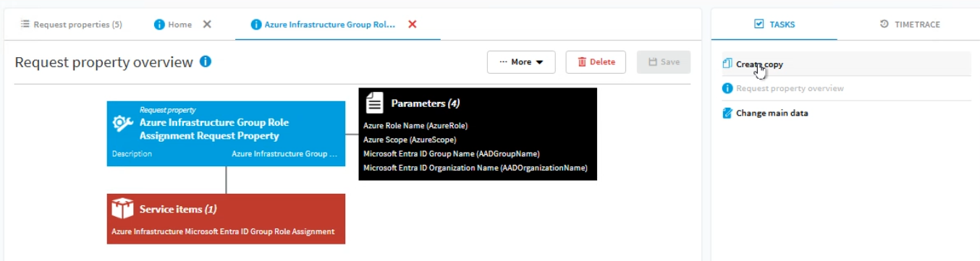The height and width of the screenshot is (261, 980).
Task: Click the TIMETRACE history clock icon
Action: point(884,25)
